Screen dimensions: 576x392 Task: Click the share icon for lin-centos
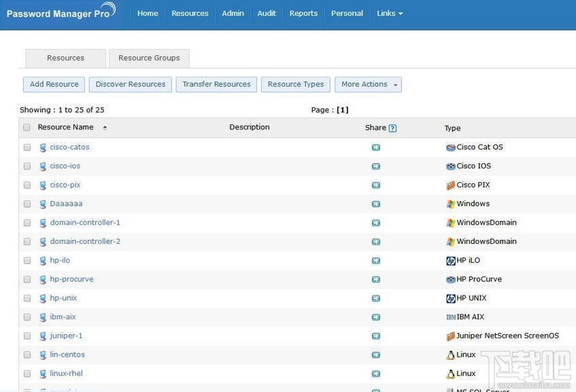coord(376,355)
